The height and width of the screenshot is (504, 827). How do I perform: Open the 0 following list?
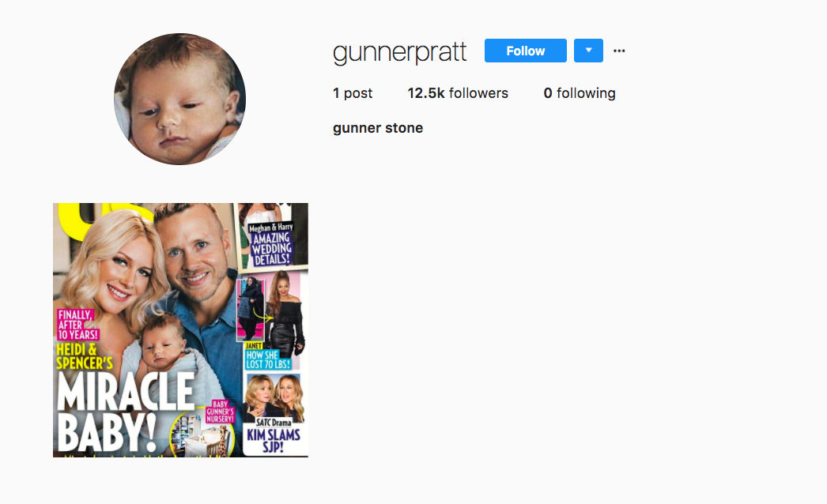click(x=579, y=93)
